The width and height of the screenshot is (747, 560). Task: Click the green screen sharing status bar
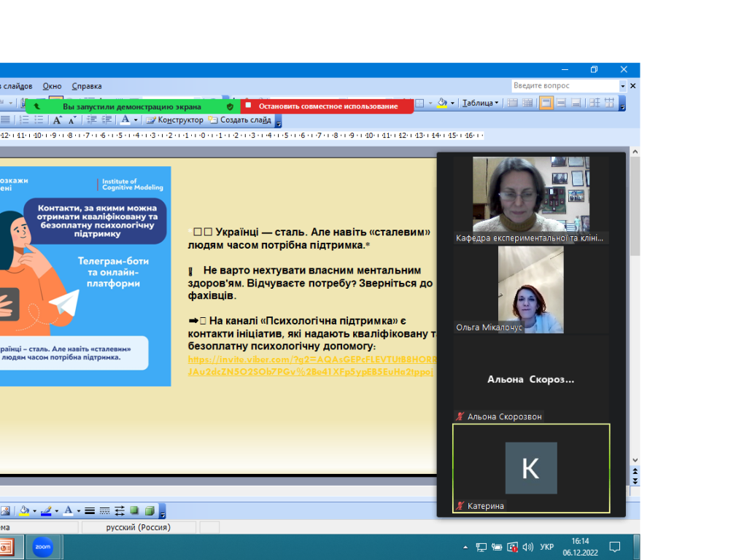point(131,106)
